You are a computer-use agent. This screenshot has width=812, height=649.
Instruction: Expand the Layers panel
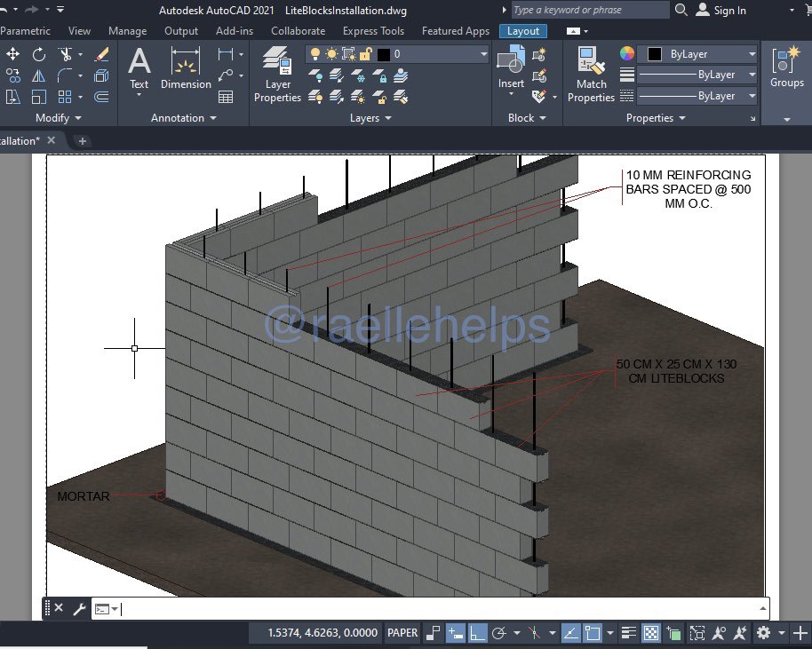pyautogui.click(x=370, y=118)
